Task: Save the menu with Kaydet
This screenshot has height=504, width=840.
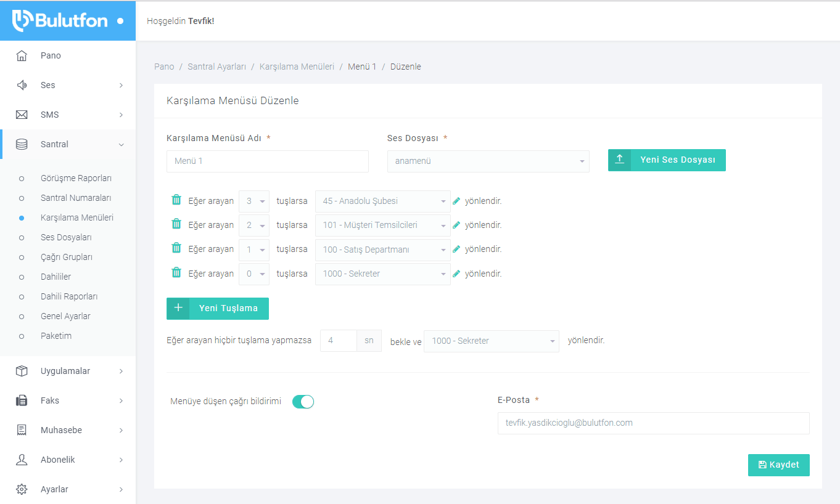Action: coord(778,465)
